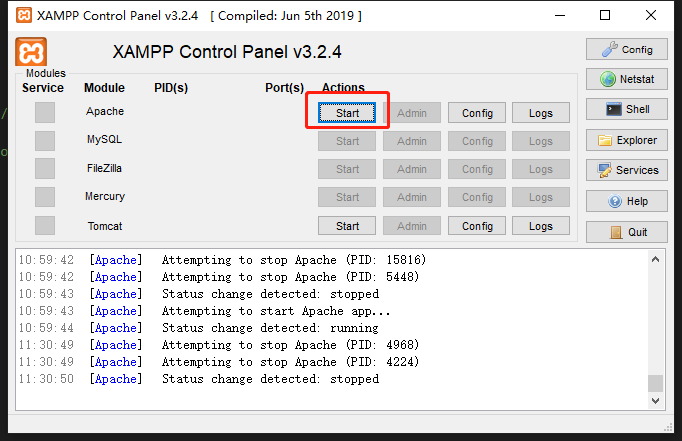Start the MySQL module
Image resolution: width=682 pixels, height=441 pixels.
pyautogui.click(x=347, y=141)
